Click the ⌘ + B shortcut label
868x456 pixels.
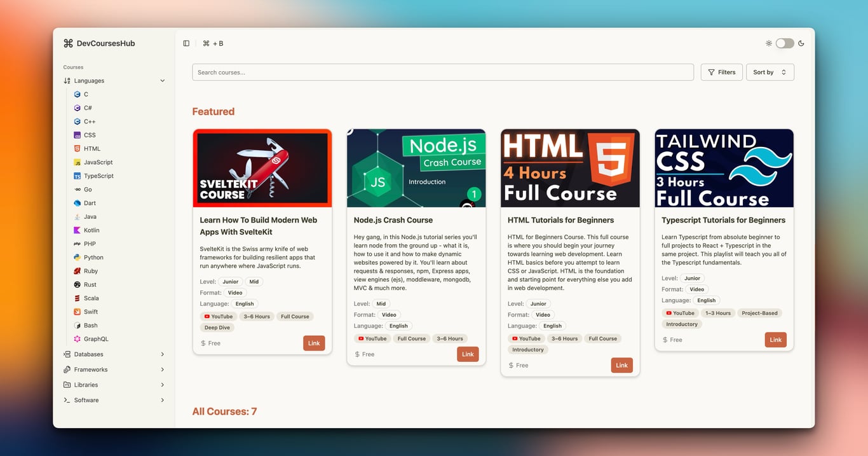(213, 43)
